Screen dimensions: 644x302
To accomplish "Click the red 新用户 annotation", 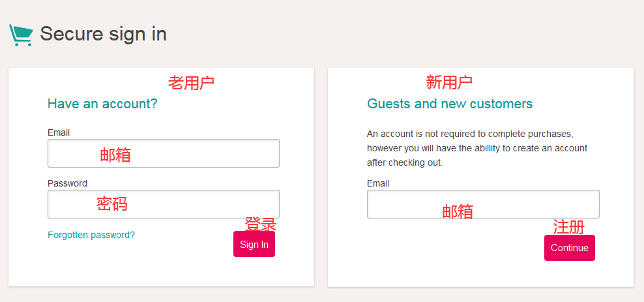I will pos(449,82).
